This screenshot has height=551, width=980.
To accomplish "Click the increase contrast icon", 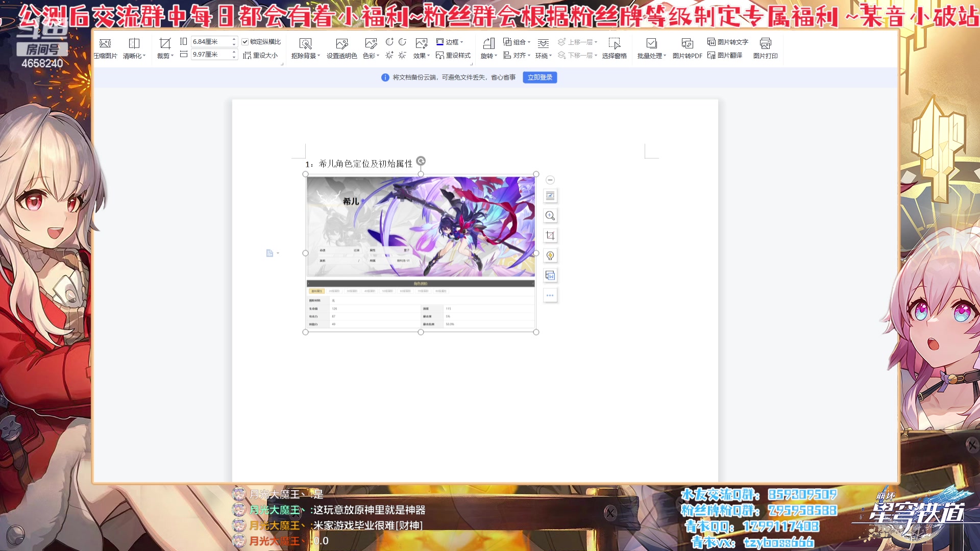I will (x=389, y=42).
